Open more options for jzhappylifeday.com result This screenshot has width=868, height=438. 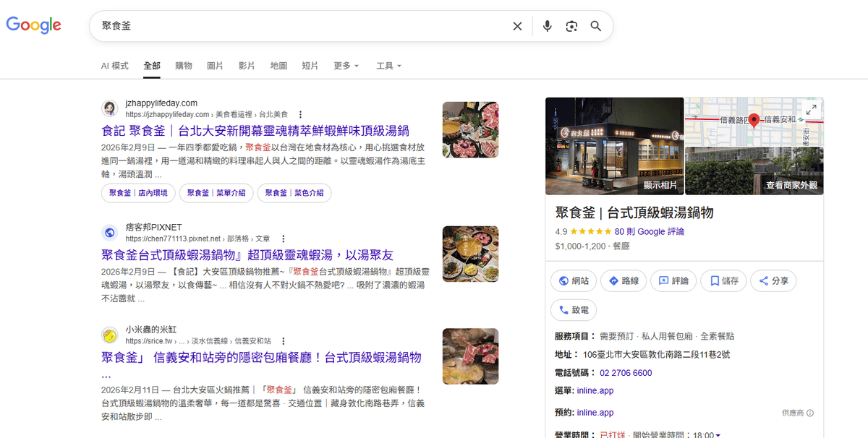click(300, 114)
